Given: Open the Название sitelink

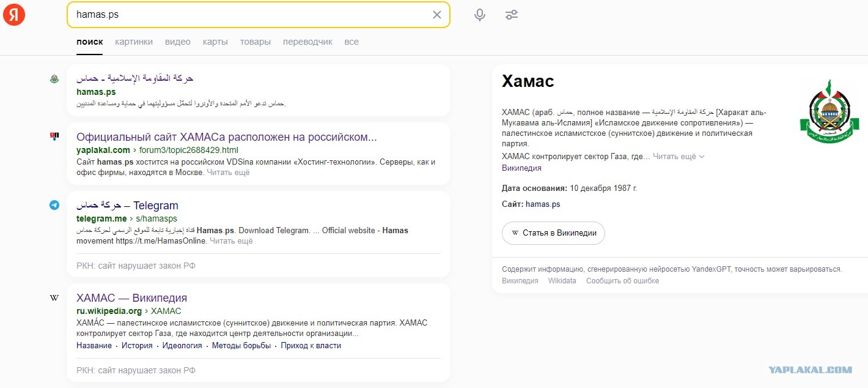Looking at the screenshot, I should pyautogui.click(x=94, y=346).
